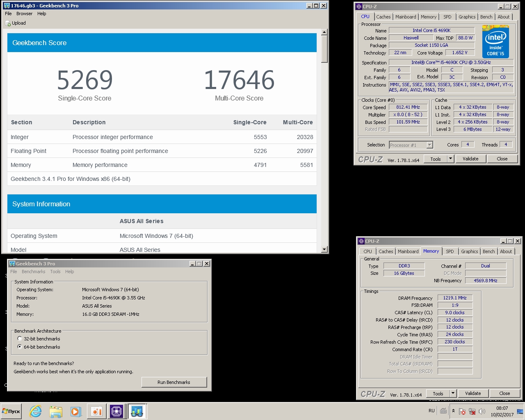This screenshot has width=525, height=420.
Task: Click the 17646.gb3 window title icon
Action: 7,6
